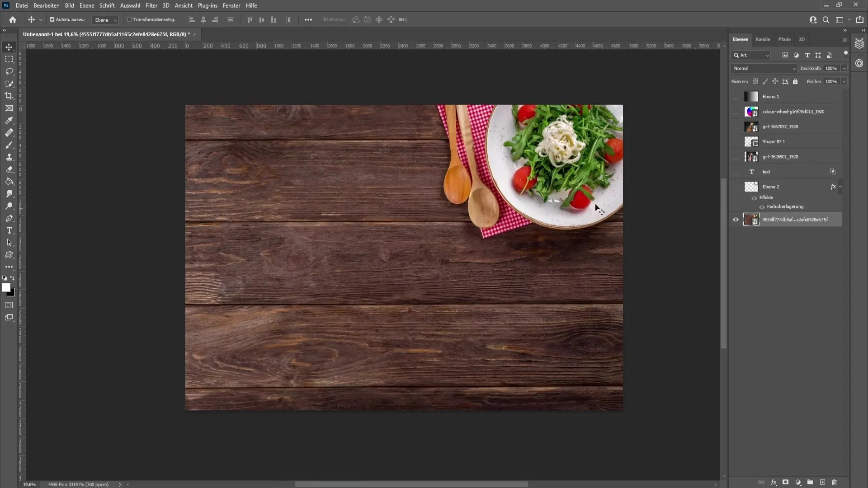Select the Crop tool
868x488 pixels.
[x=9, y=96]
